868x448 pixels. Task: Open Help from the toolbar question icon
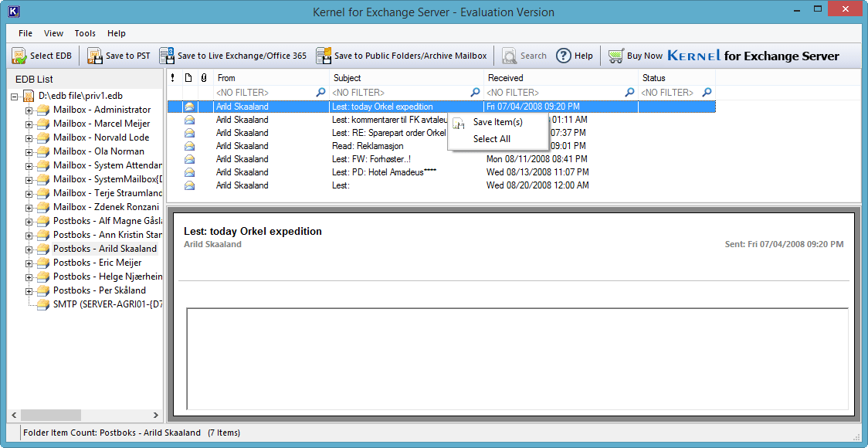tap(564, 56)
